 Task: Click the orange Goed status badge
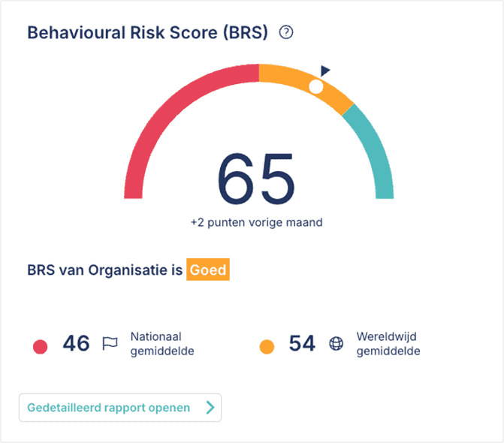click(208, 270)
